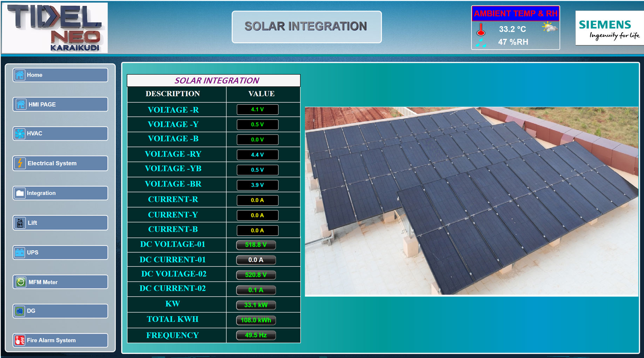
Task: Open the HVAC page label
Action: [34, 134]
